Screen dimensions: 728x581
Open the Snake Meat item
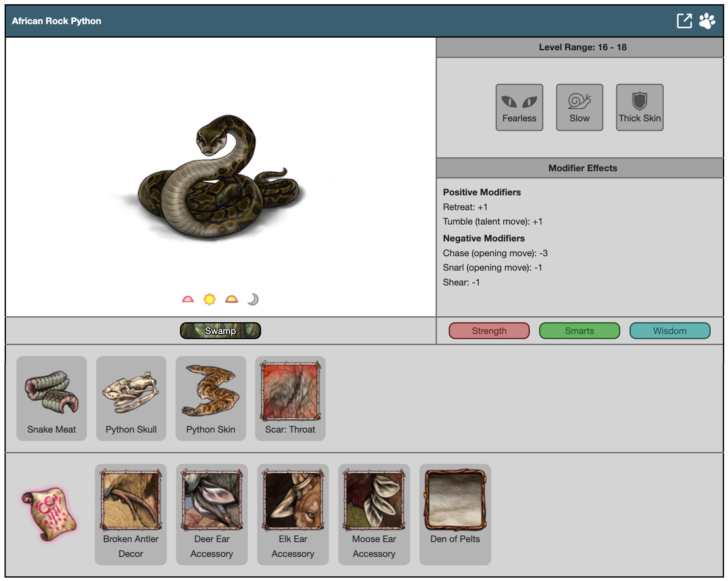pyautogui.click(x=52, y=398)
